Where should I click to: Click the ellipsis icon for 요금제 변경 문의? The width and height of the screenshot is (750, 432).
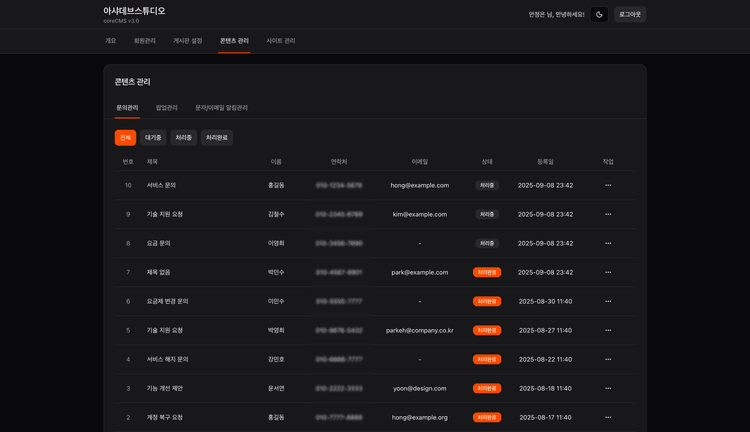[x=608, y=301]
